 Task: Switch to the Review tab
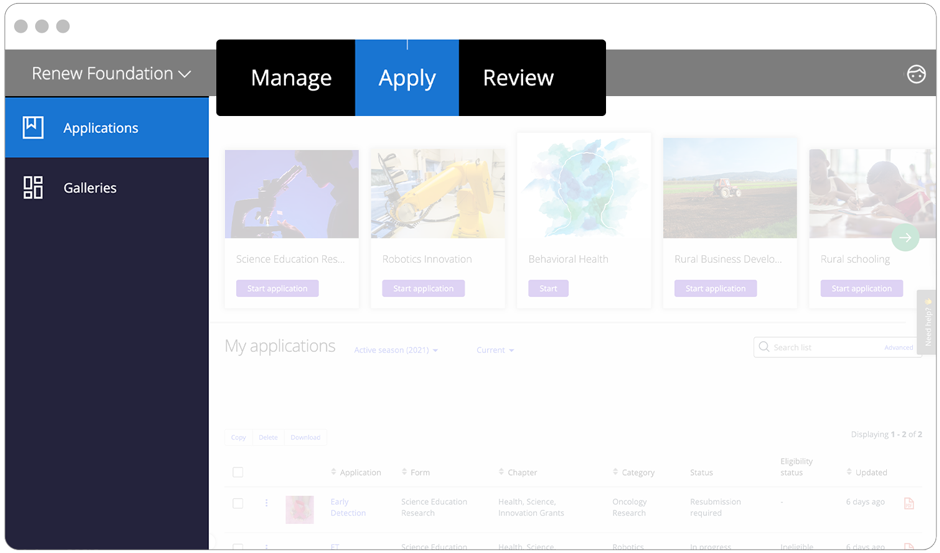pyautogui.click(x=518, y=78)
